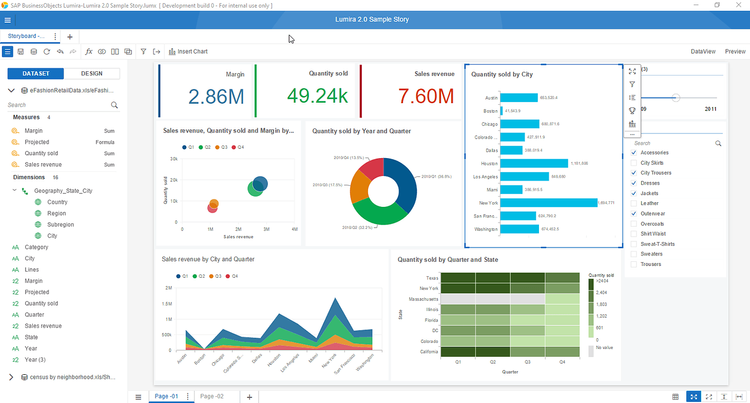This screenshot has height=403, width=750.
Task: Click the Save icon in the toolbar
Action: click(x=21, y=52)
